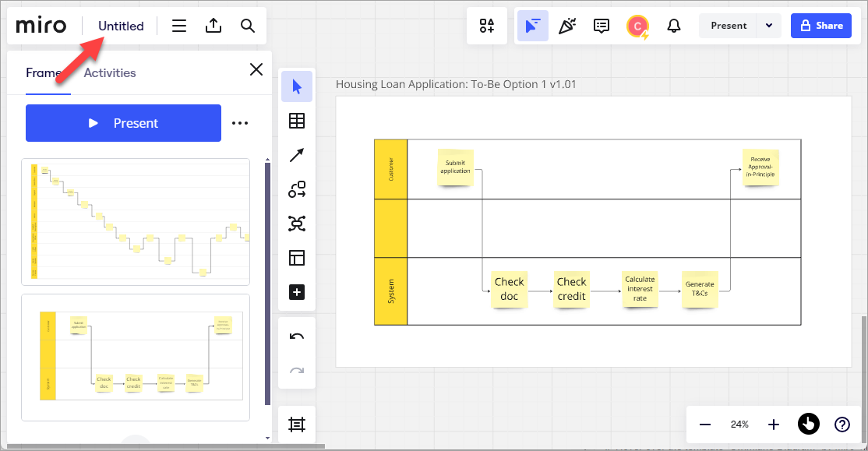
Task: Click the undo arrow
Action: click(297, 336)
